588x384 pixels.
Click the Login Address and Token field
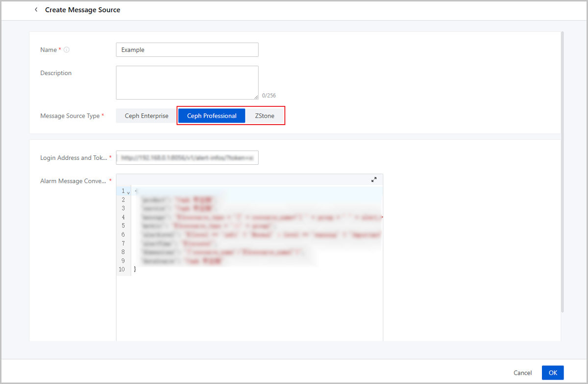tap(187, 158)
